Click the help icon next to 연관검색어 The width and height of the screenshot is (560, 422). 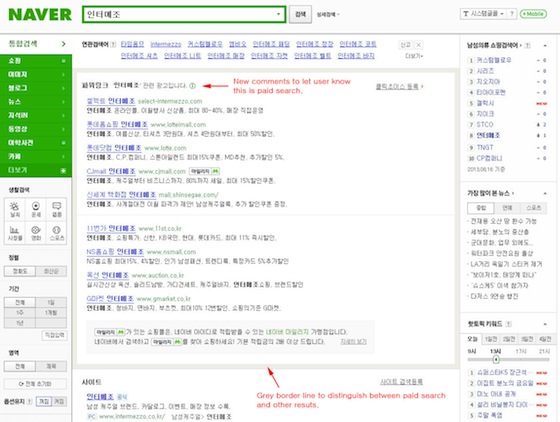(x=113, y=44)
